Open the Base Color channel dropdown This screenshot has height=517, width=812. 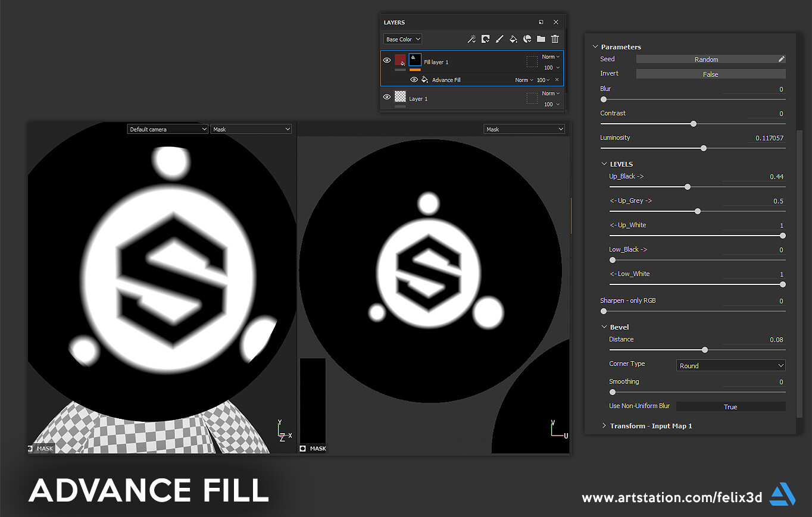(402, 39)
